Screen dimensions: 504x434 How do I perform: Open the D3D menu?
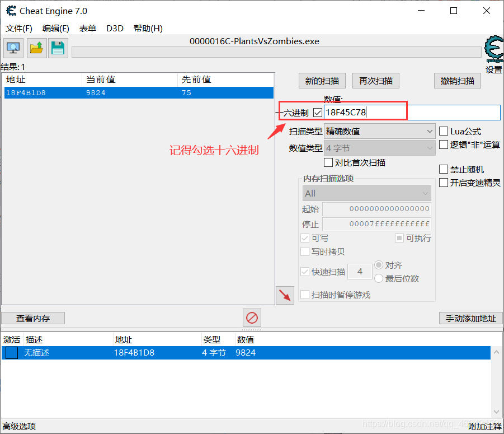click(x=115, y=29)
